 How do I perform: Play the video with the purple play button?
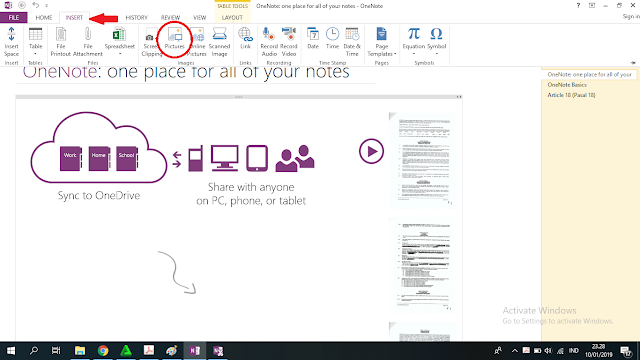click(x=371, y=151)
